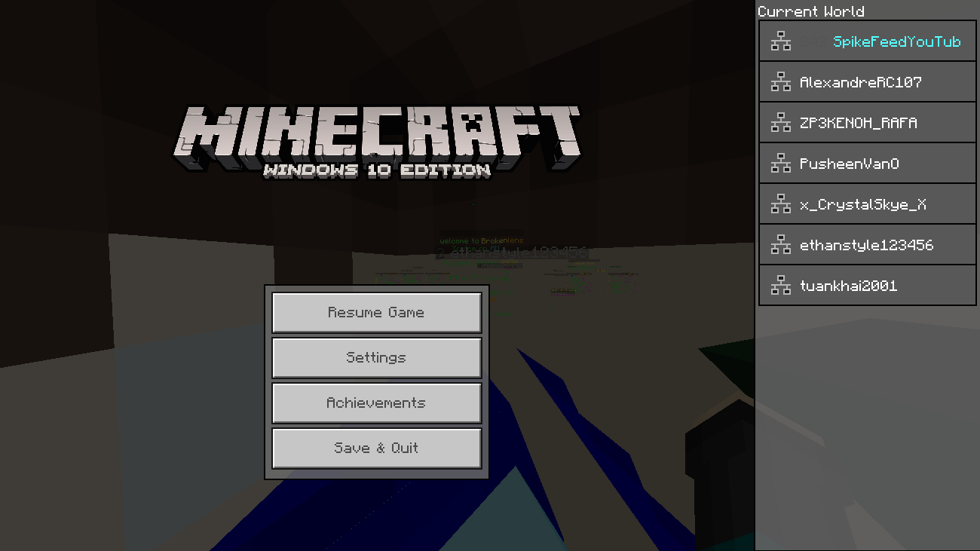This screenshot has width=980, height=551.
Task: Click network icon next to AlexandreRC107
Action: (781, 82)
